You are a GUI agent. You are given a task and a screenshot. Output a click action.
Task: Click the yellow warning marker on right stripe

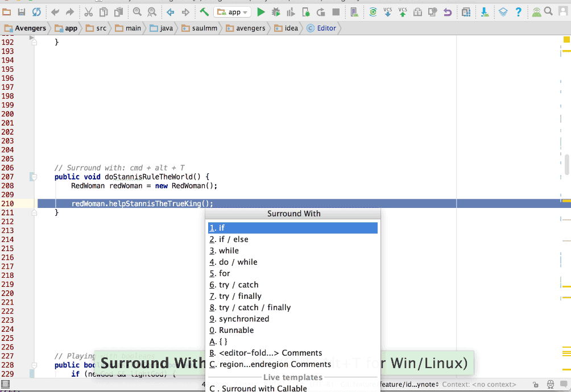click(x=566, y=40)
